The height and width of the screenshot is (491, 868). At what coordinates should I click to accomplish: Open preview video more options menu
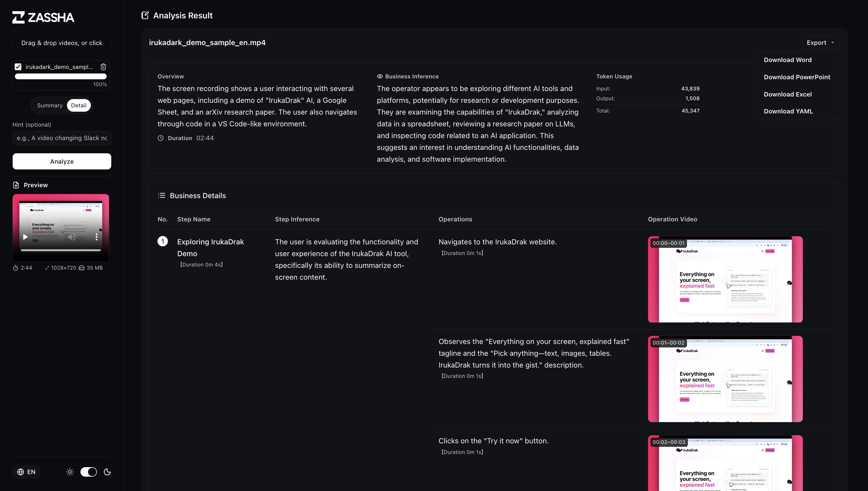coord(97,237)
